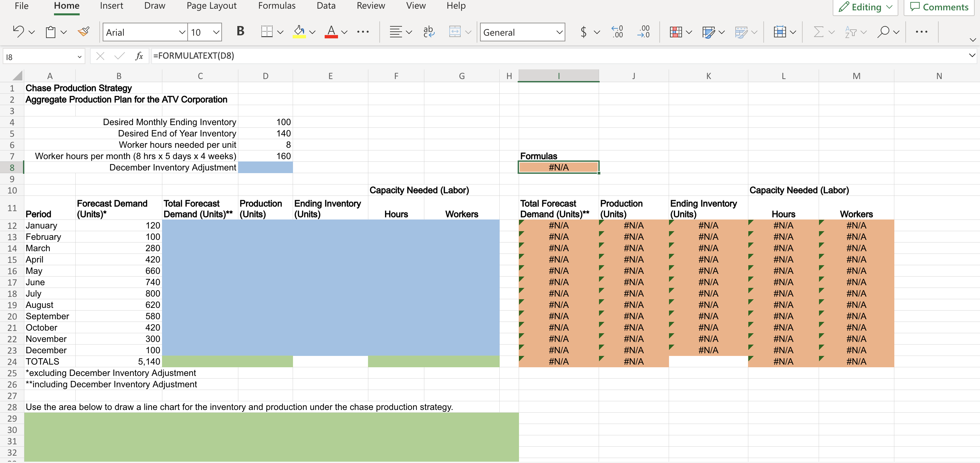Increase decimal places
Viewport: 980px width, 463px height.
(x=617, y=32)
